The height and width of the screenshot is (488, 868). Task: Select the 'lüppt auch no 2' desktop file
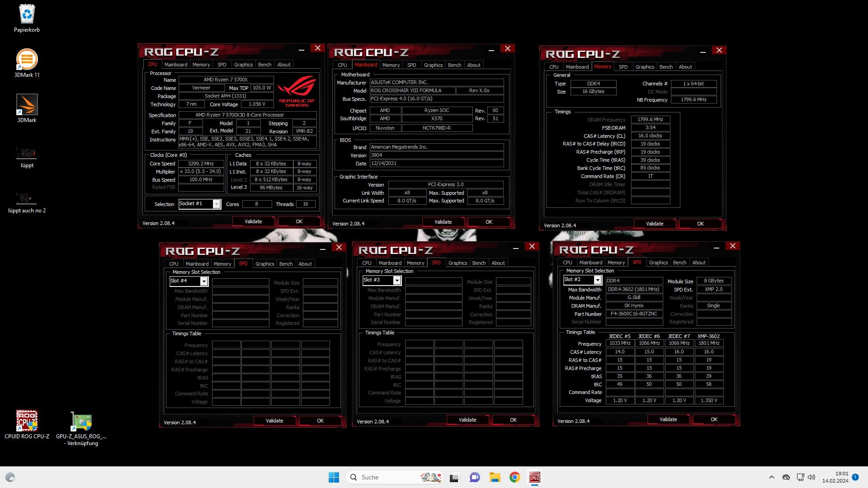27,202
